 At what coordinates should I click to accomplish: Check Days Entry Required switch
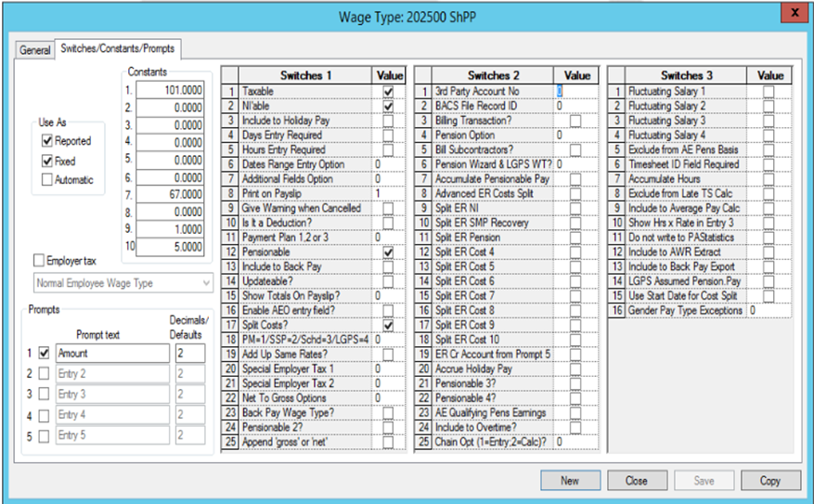pyautogui.click(x=388, y=136)
